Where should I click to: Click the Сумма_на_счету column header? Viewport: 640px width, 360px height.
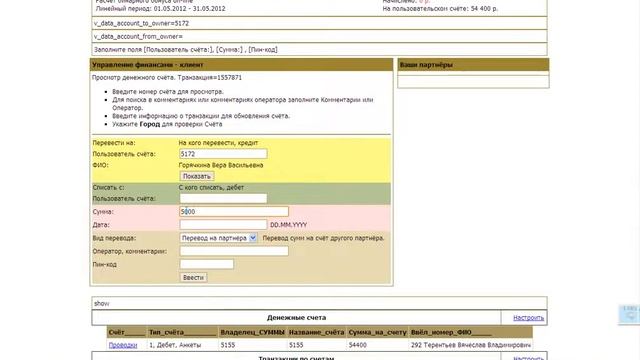[x=378, y=332]
